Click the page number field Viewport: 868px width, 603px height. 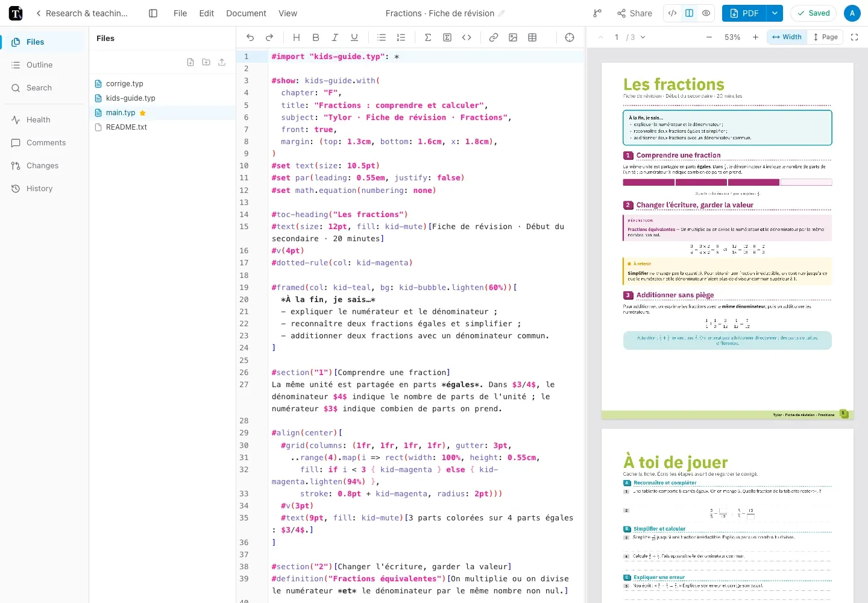pos(617,37)
